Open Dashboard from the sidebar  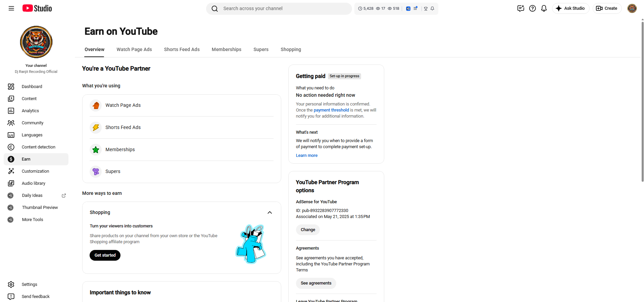(36, 87)
